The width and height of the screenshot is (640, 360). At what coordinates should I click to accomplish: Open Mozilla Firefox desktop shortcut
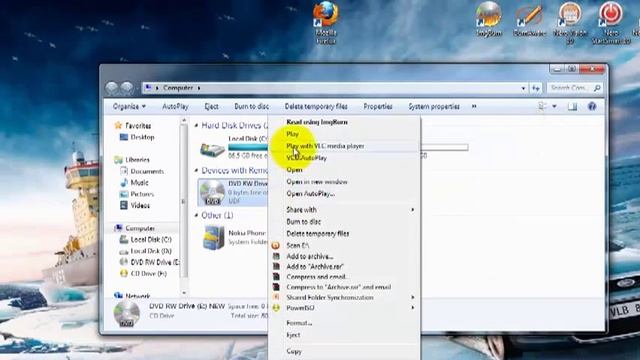click(x=326, y=22)
